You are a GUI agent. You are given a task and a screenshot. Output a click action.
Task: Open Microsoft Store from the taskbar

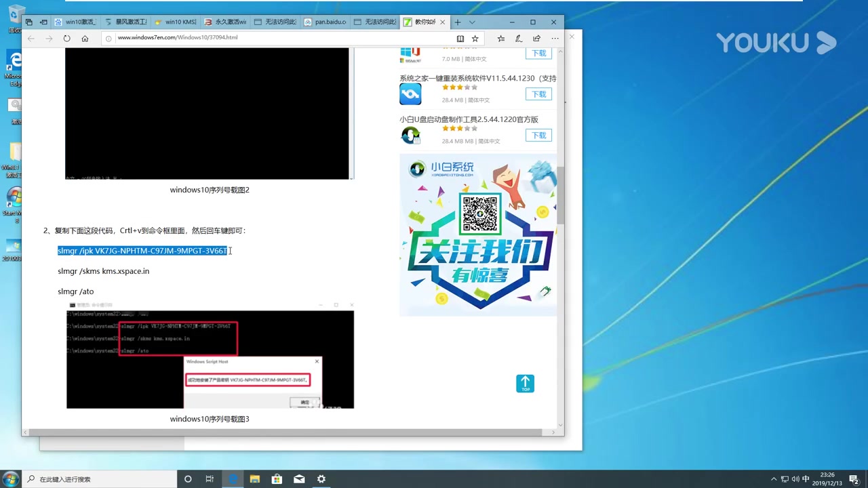point(277,479)
